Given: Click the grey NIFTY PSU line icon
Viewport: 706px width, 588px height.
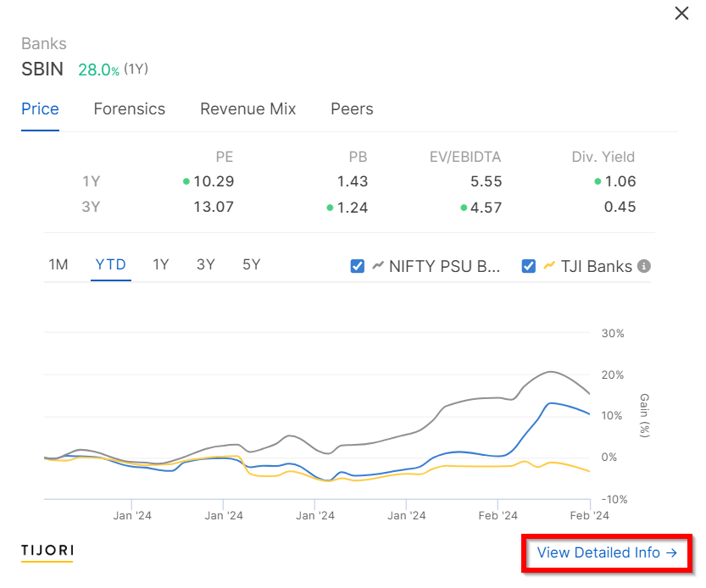Looking at the screenshot, I should tap(378, 266).
